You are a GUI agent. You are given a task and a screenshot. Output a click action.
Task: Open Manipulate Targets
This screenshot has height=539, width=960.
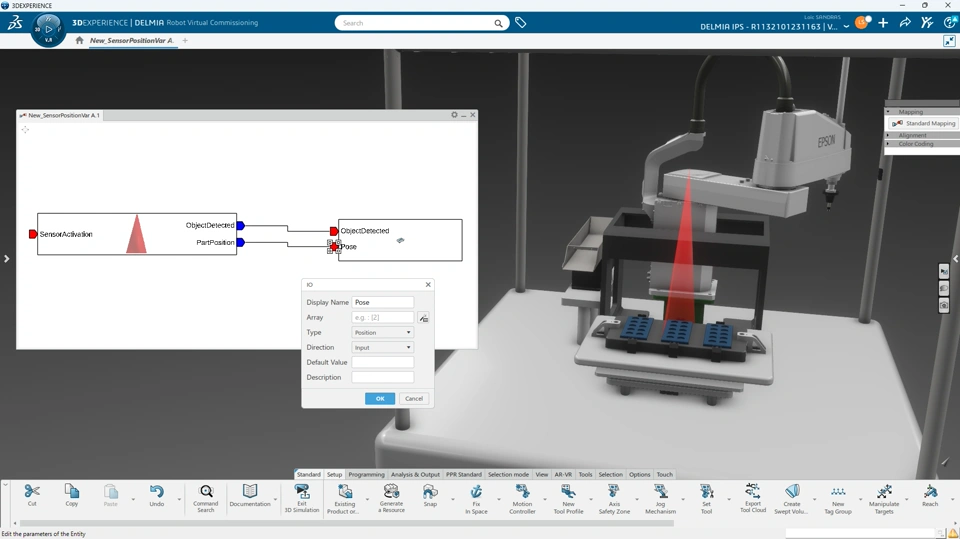point(884,499)
